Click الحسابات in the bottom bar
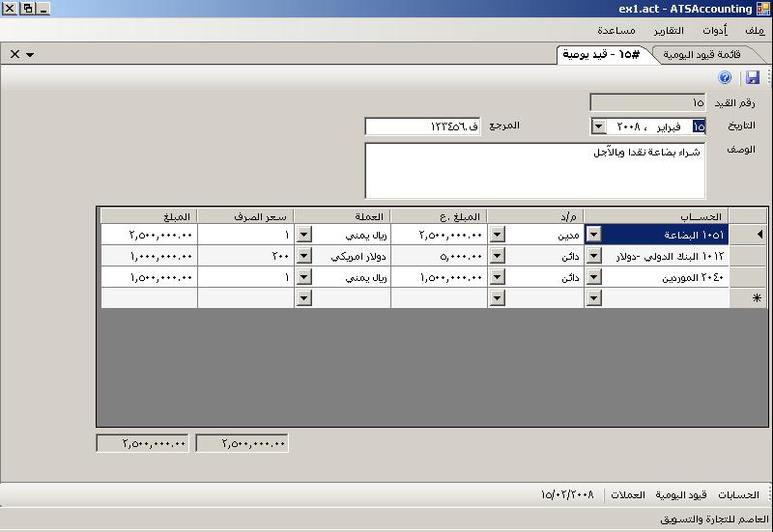Screen dimensions: 773x532 tap(738, 494)
